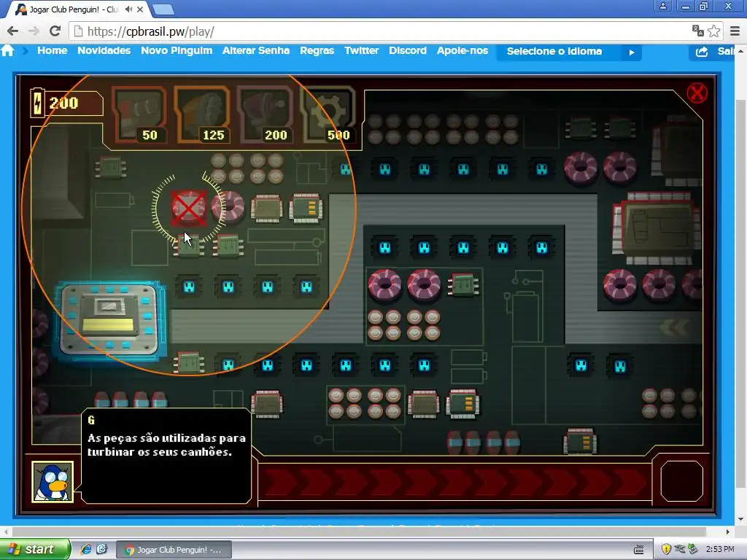
Task: Open the Novidades page
Action: 104,50
